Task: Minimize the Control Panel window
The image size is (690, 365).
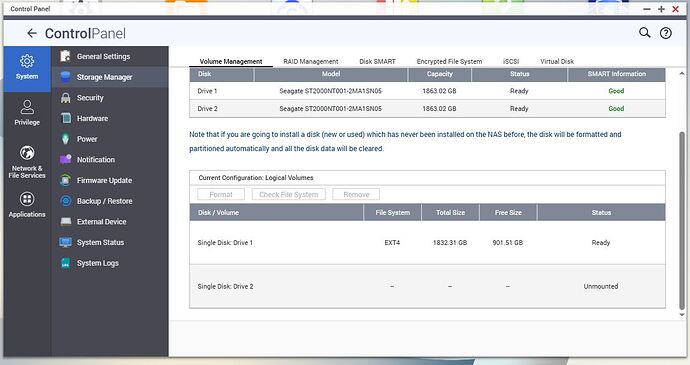Action: click(x=647, y=9)
